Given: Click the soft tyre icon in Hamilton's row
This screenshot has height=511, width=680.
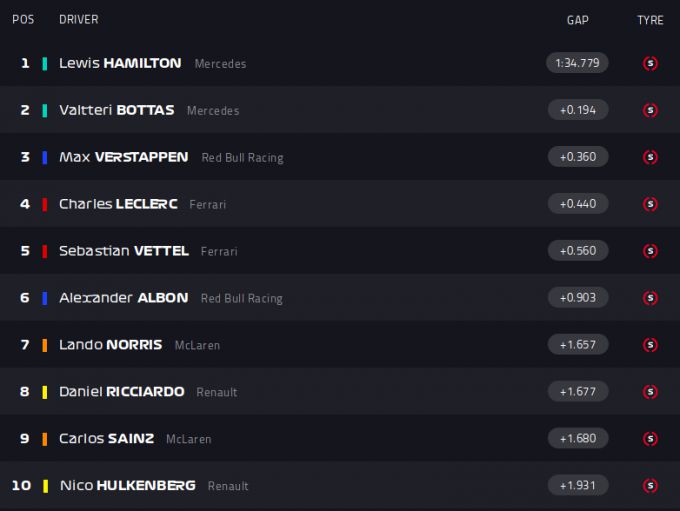Looking at the screenshot, I should [650, 63].
